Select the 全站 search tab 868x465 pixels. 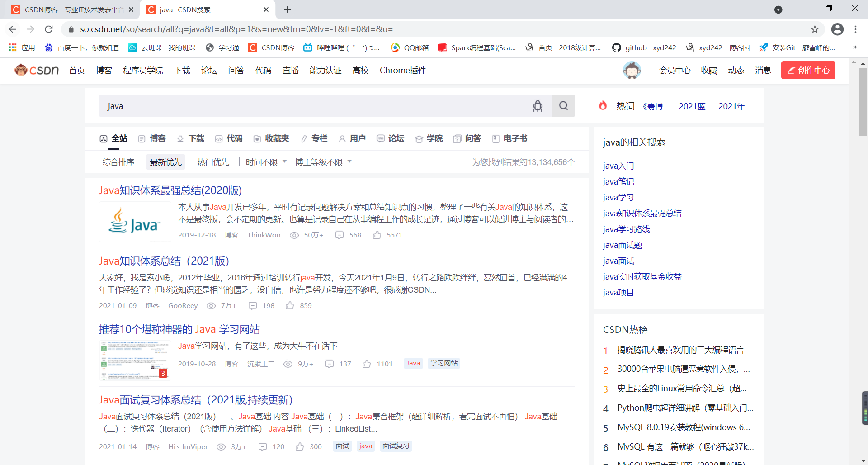(114, 138)
